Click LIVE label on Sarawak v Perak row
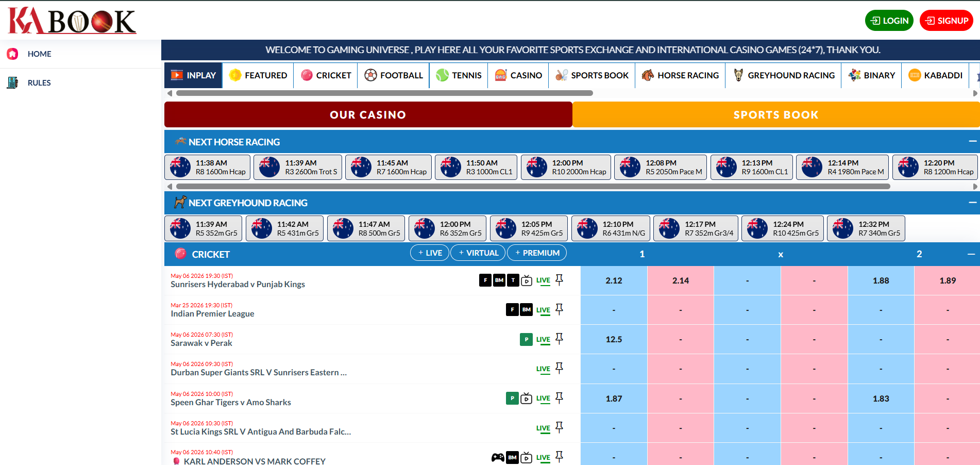This screenshot has height=465, width=980. pos(543,339)
